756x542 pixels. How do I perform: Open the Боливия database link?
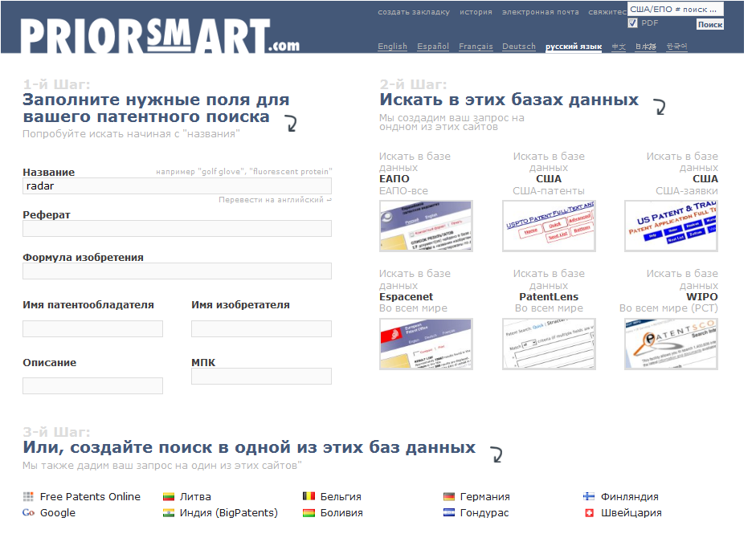pyautogui.click(x=341, y=512)
